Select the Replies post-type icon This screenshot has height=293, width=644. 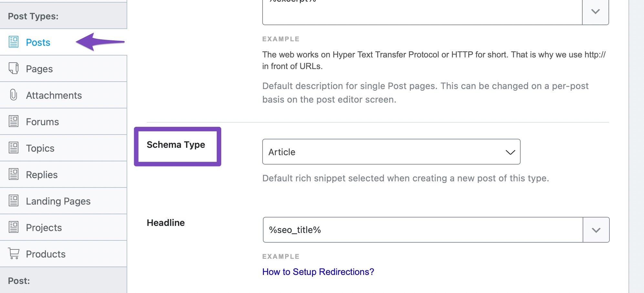[x=14, y=174]
